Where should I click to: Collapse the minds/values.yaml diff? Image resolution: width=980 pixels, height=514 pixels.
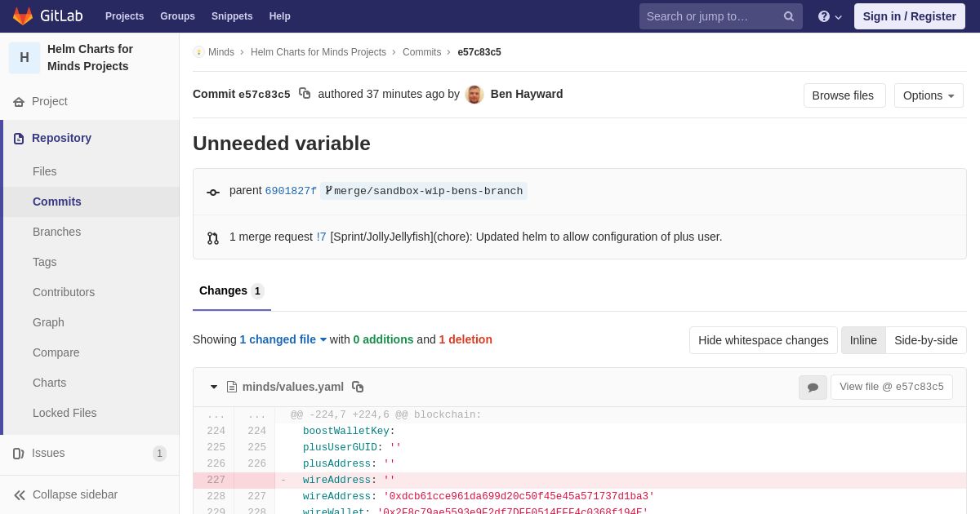(x=214, y=387)
